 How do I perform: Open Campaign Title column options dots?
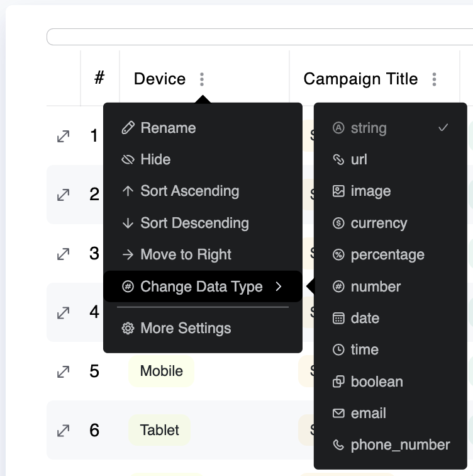(434, 79)
